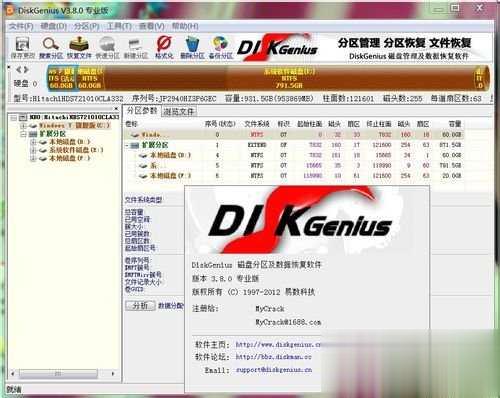This screenshot has width=500, height=398.
Task: Select 本地磁盘(F:) tree item
Action: click(70, 159)
